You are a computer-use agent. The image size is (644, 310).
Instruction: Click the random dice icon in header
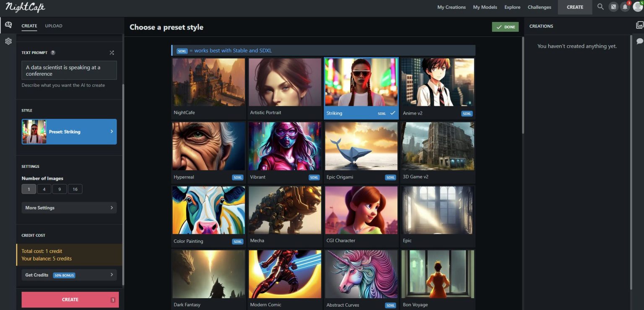(x=613, y=7)
